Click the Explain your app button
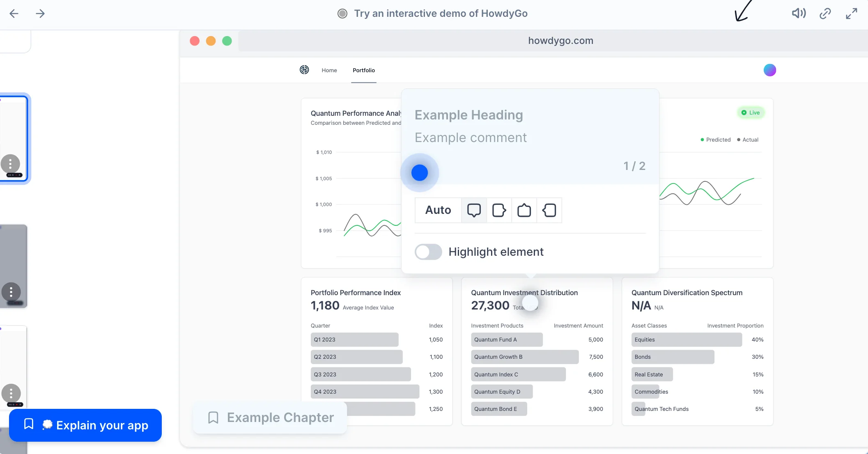The height and width of the screenshot is (454, 868). [85, 425]
